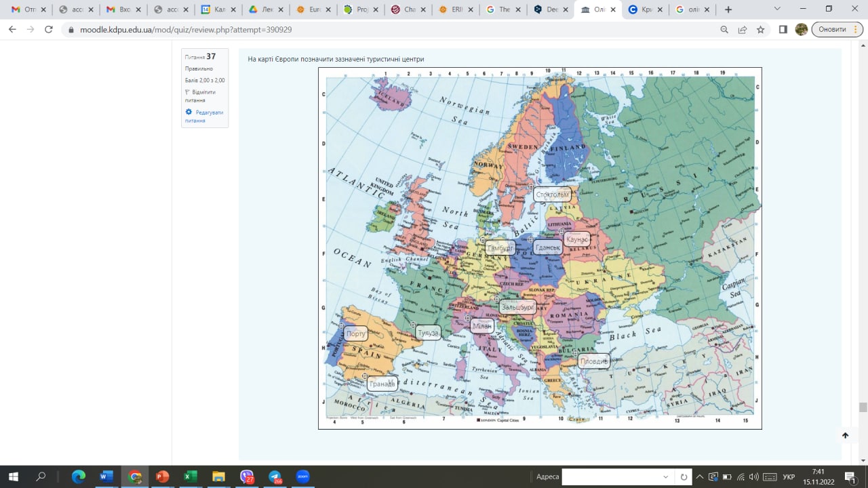This screenshot has width=868, height=488.
Task: Reload the page with the refresh icon
Action: [x=48, y=30]
